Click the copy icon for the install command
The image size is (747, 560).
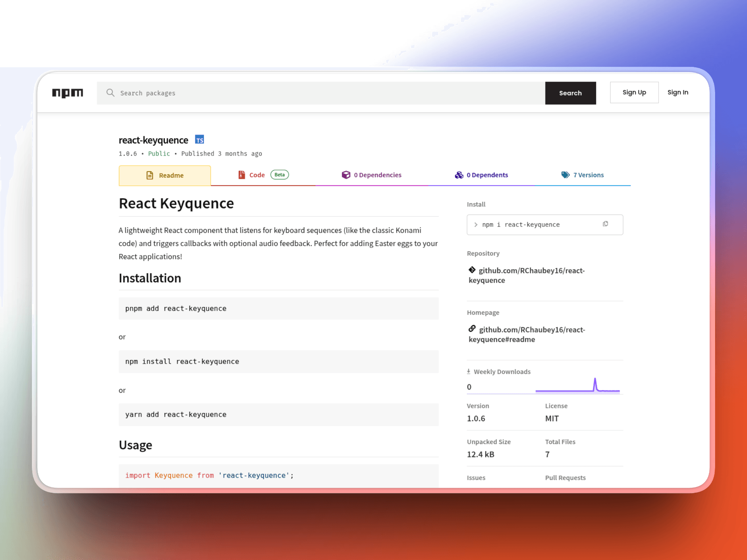click(605, 224)
